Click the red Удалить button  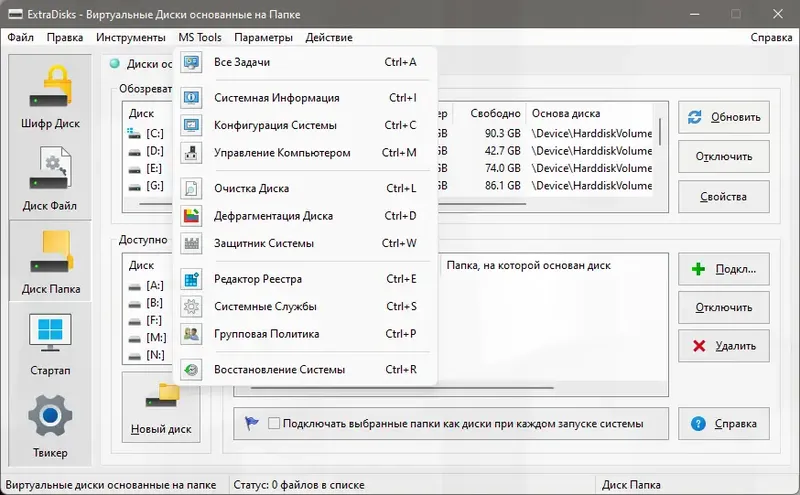[723, 346]
